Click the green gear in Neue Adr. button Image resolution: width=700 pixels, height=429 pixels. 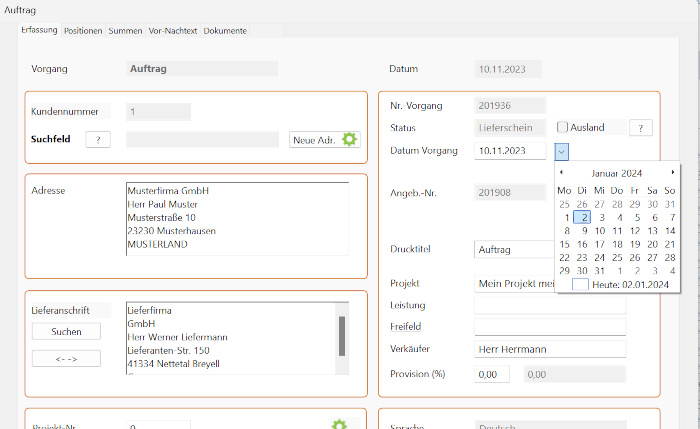[349, 140]
